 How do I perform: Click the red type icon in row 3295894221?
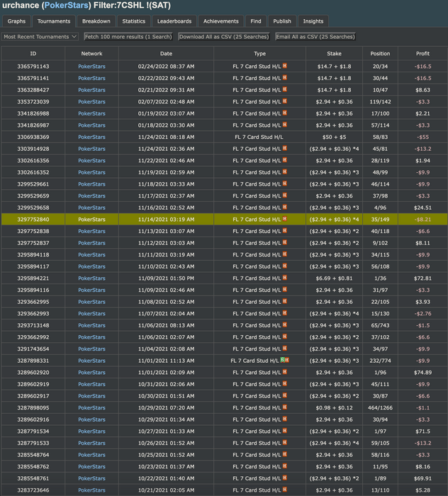click(x=285, y=278)
